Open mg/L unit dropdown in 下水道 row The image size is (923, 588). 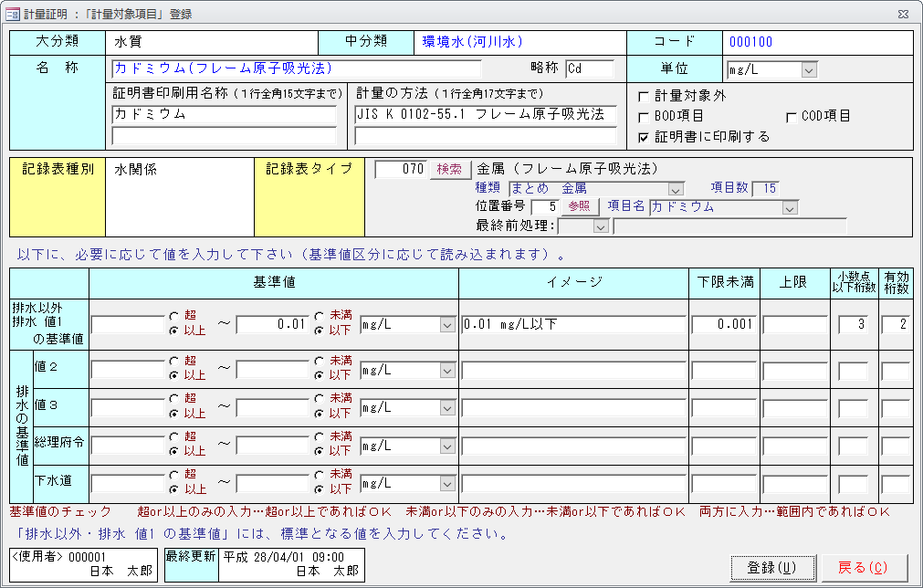[446, 485]
